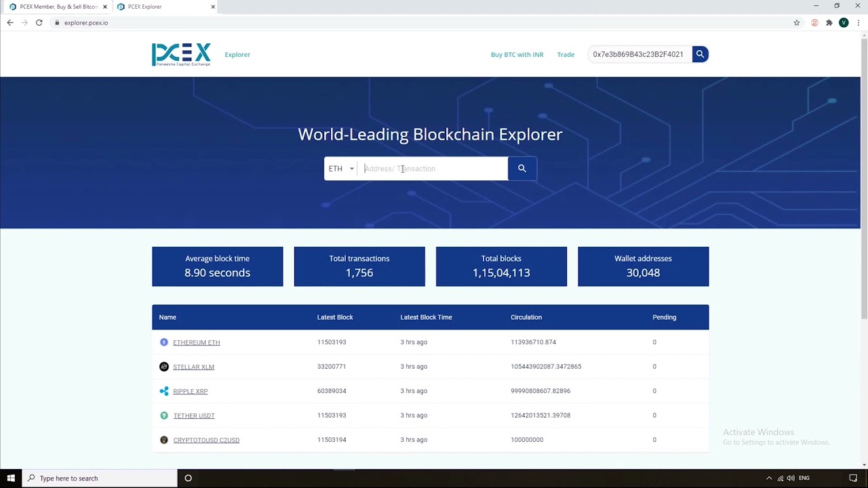Open the notification center icon
868x488 pixels.
pos(853,478)
